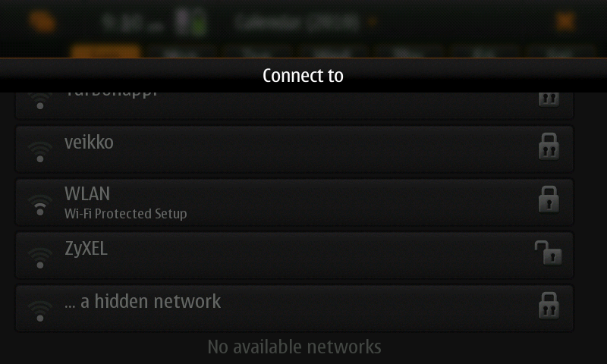This screenshot has width=607, height=364.
Task: Click the padlock icon on hidden network row
Action: coord(549,306)
